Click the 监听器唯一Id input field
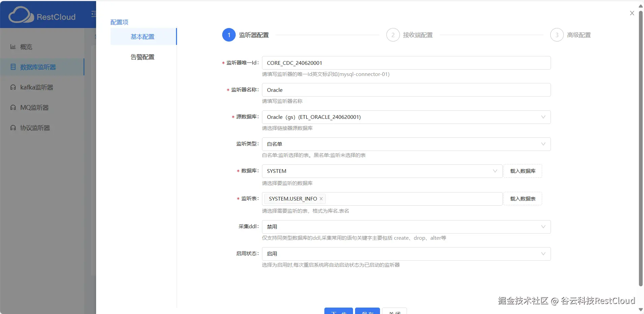Viewport: 644px width, 314px height. tap(406, 63)
